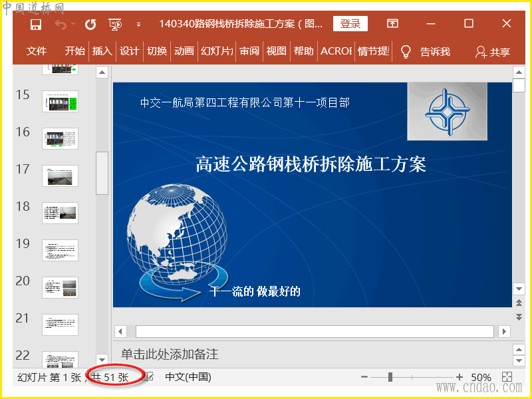The width and height of the screenshot is (532, 399).
Task: Click the Next Slide double-arrow button
Action: point(519,317)
